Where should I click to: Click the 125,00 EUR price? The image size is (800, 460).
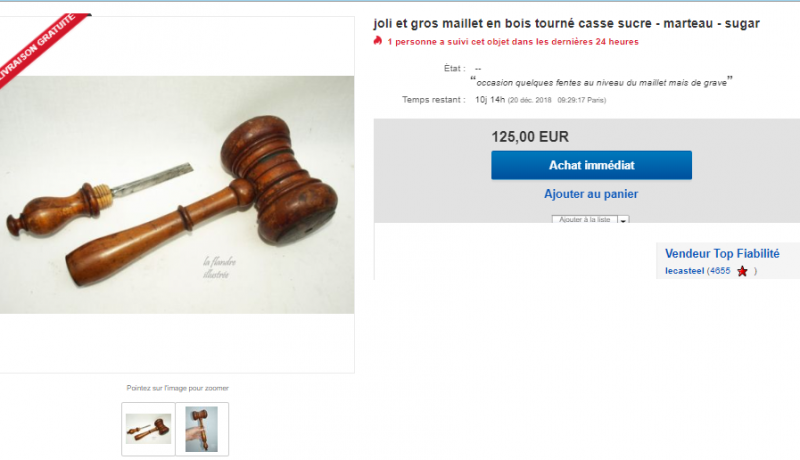coord(530,137)
